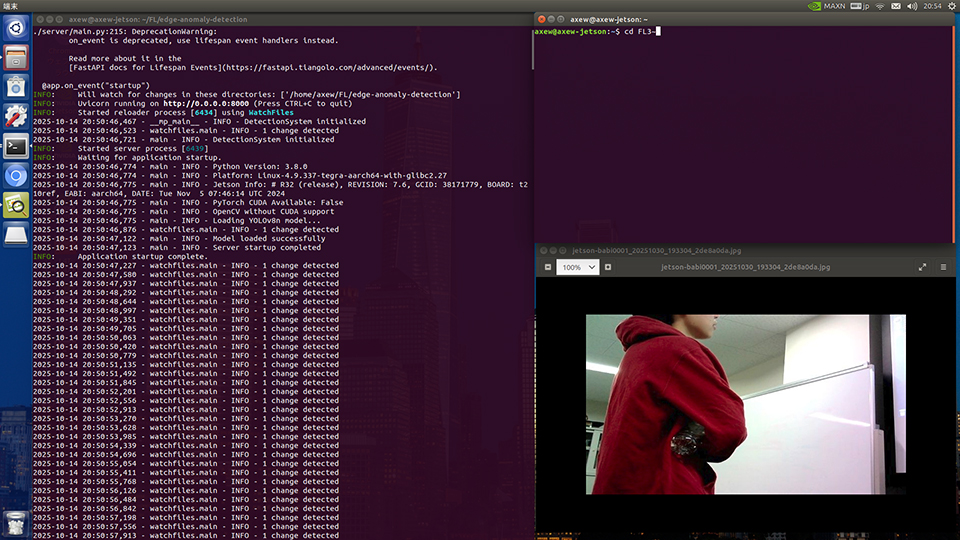Click the zoom in button in image viewer
The image size is (960, 540).
[x=608, y=268]
